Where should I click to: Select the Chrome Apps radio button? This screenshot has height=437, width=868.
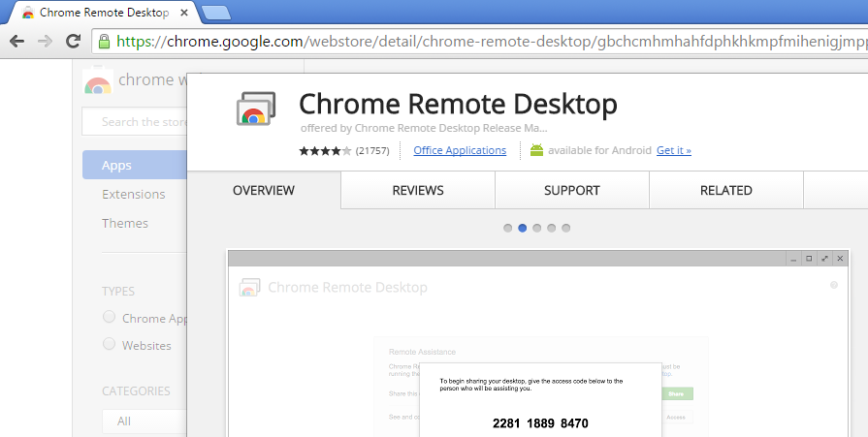109,317
